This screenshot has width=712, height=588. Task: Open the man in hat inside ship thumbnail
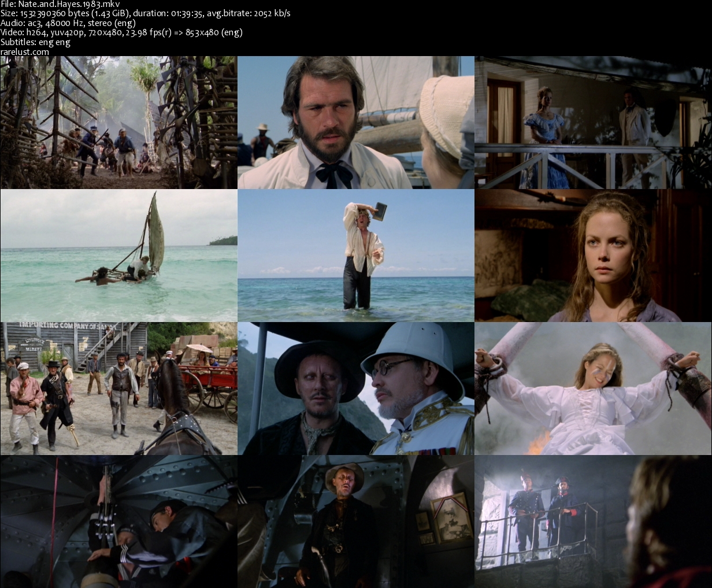point(356,522)
